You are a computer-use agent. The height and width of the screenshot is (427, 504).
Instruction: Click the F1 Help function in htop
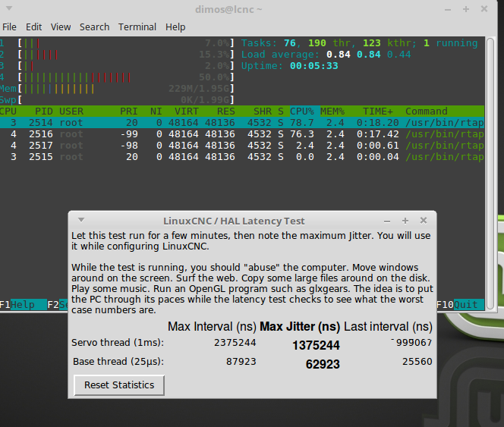[x=23, y=304]
